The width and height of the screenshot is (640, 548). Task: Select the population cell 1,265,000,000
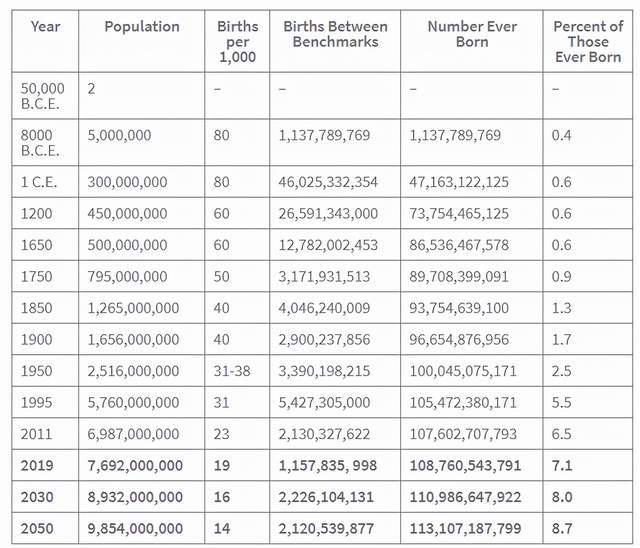134,308
